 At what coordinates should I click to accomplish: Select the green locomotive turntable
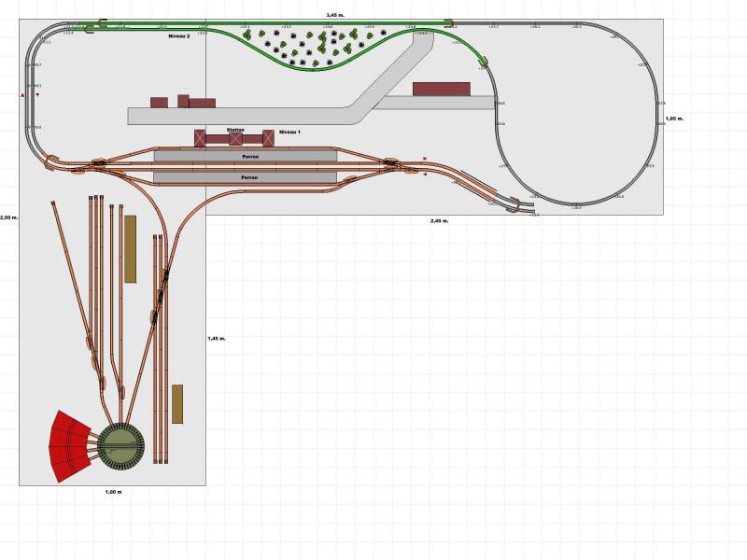click(x=120, y=447)
